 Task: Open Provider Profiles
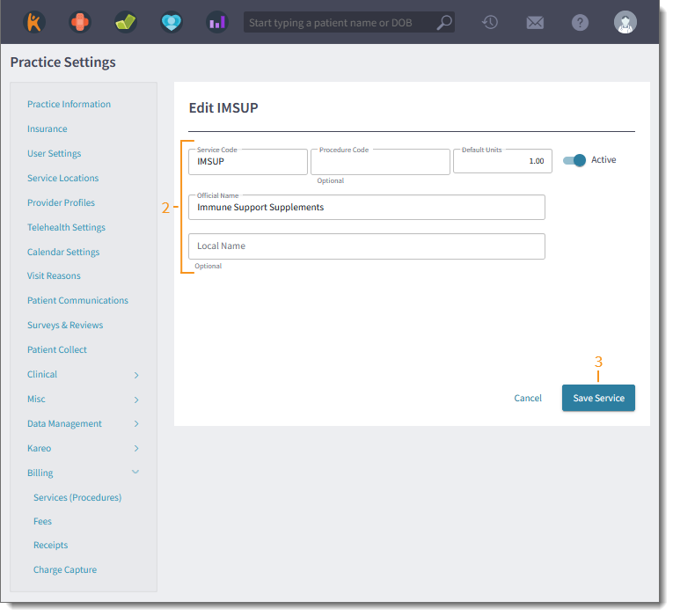(61, 202)
